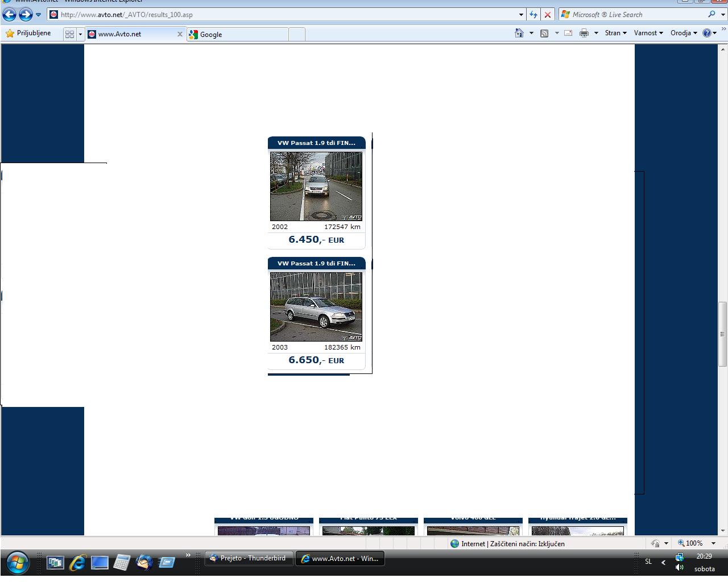Expand the zoom level dropdown arrow
Screen dimensions: 728x582
[x=713, y=543]
